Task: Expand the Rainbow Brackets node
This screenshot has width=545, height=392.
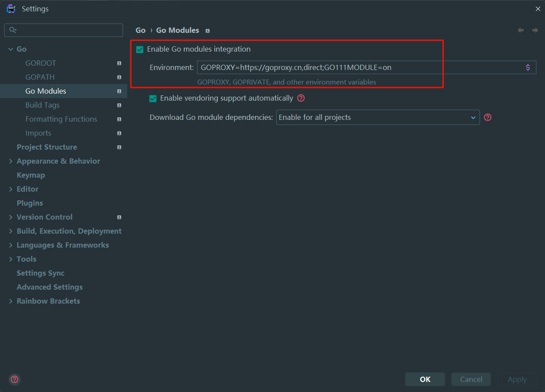Action: 11,301
